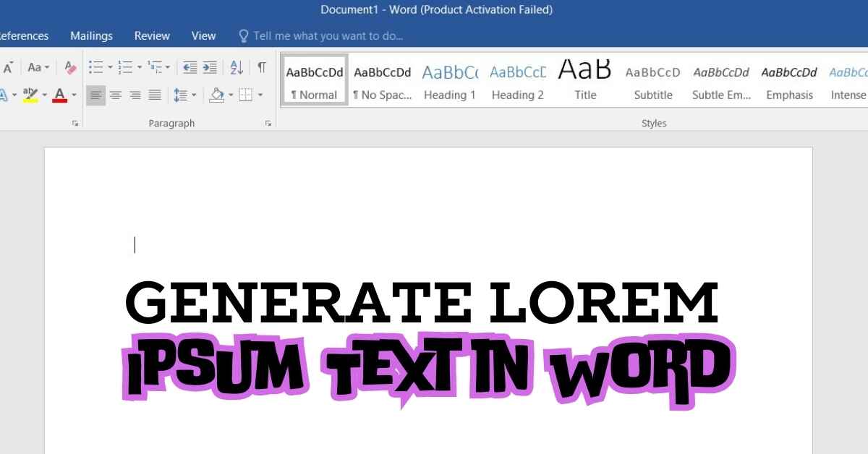Apply a bulleted list

coord(95,68)
